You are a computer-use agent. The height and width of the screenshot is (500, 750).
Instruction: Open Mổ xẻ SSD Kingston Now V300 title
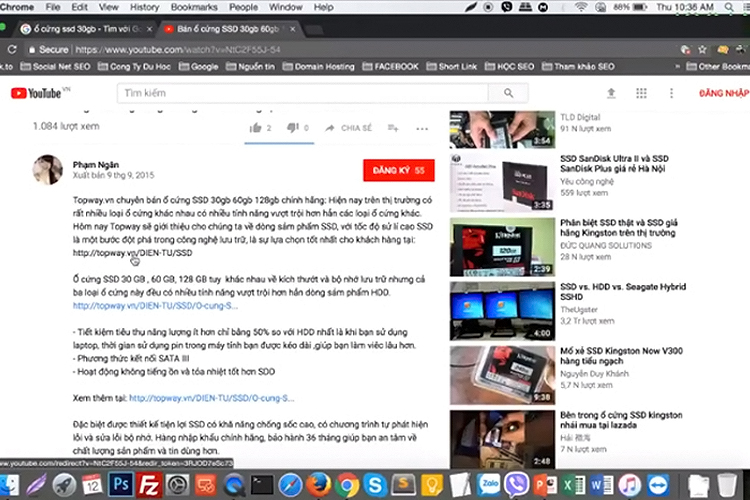pos(621,356)
